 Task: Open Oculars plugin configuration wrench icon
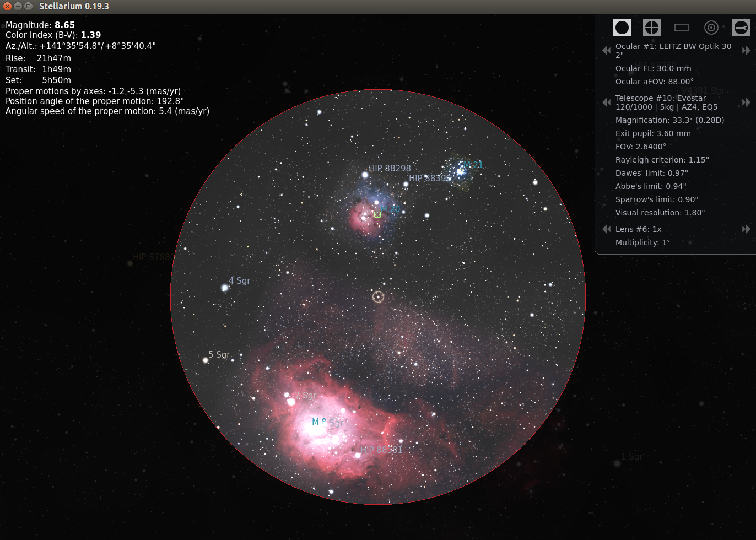[x=741, y=28]
